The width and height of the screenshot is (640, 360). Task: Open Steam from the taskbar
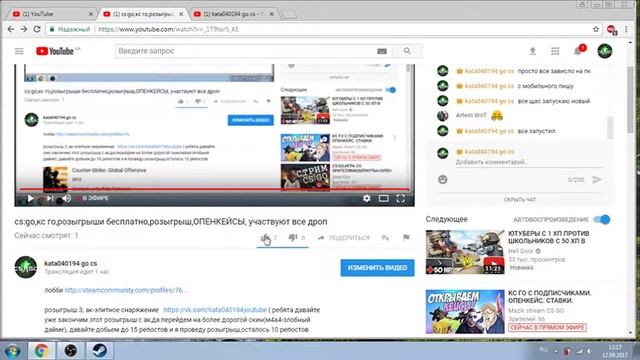pos(99,351)
